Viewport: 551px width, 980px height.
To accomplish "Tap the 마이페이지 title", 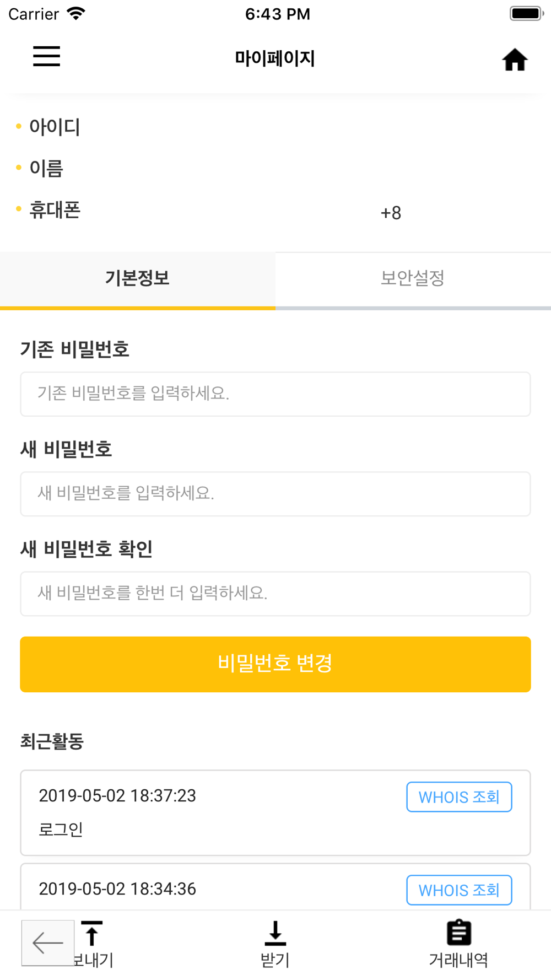I will click(x=275, y=58).
